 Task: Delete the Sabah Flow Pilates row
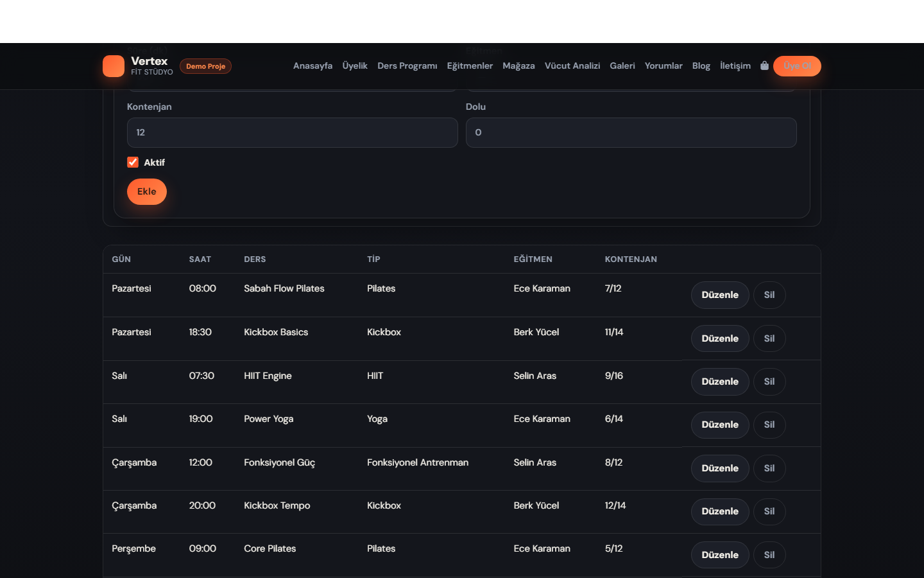point(769,295)
